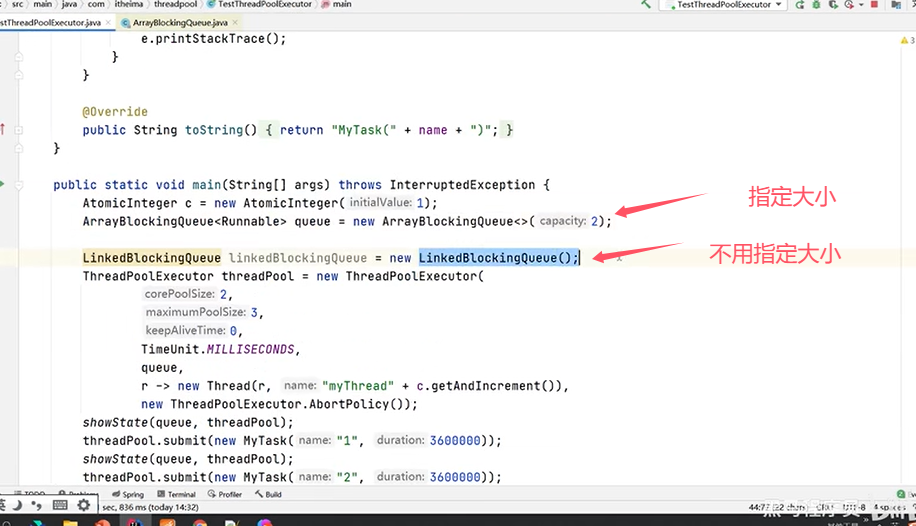The height and width of the screenshot is (526, 916).
Task: Click the green Rerun icon in toolbar
Action: (800, 4)
